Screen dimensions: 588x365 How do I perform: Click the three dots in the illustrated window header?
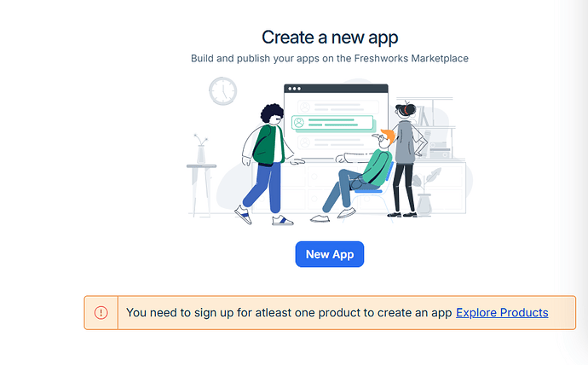click(295, 89)
